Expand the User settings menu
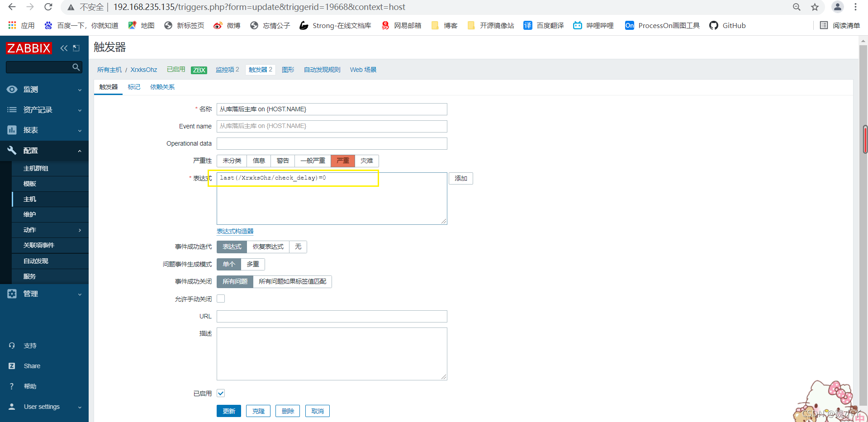Screen dimensions: 868x422 point(44,407)
